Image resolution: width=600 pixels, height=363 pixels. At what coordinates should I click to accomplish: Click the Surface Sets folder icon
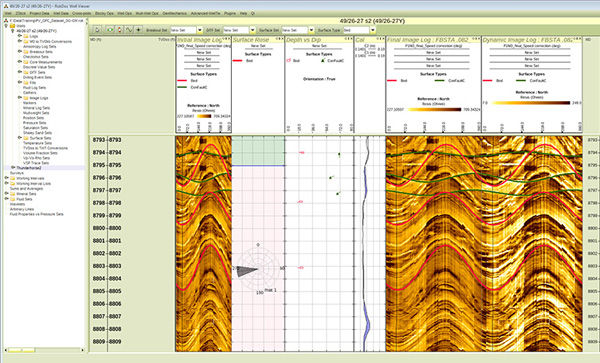pyautogui.click(x=26, y=138)
